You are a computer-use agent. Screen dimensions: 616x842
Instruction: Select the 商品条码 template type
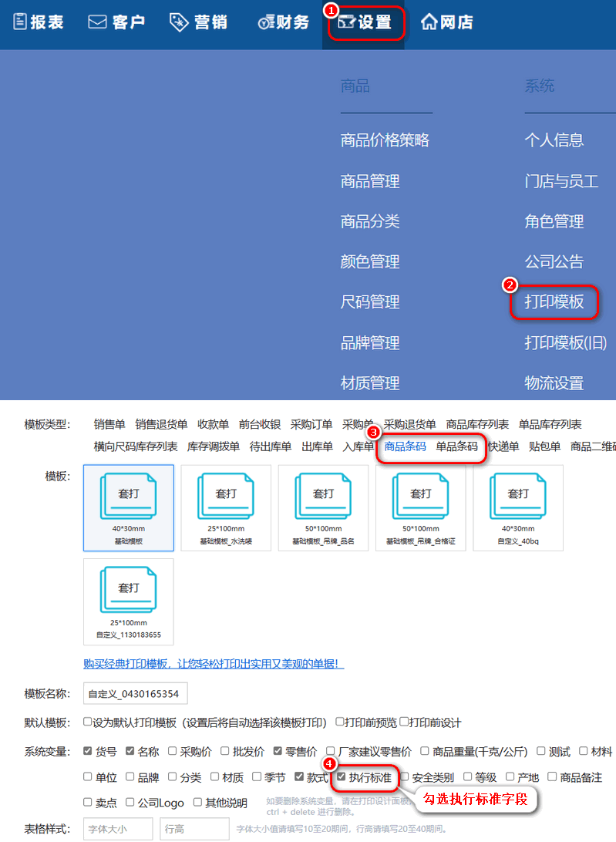405,446
